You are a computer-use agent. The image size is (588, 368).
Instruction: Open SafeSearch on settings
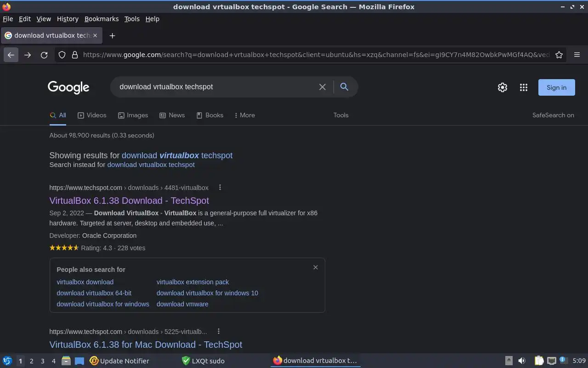point(553,115)
